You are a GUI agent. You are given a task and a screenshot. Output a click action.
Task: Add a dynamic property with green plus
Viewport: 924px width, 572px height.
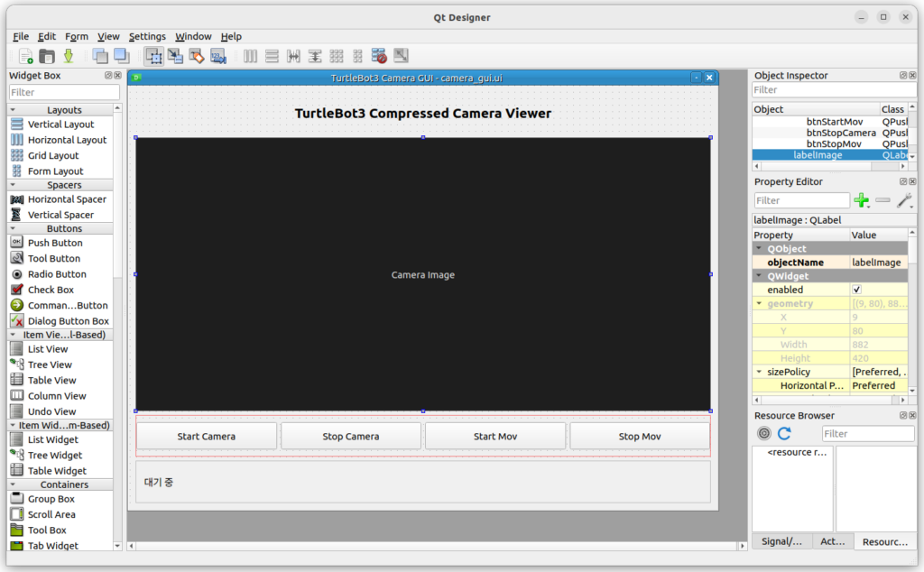[862, 200]
